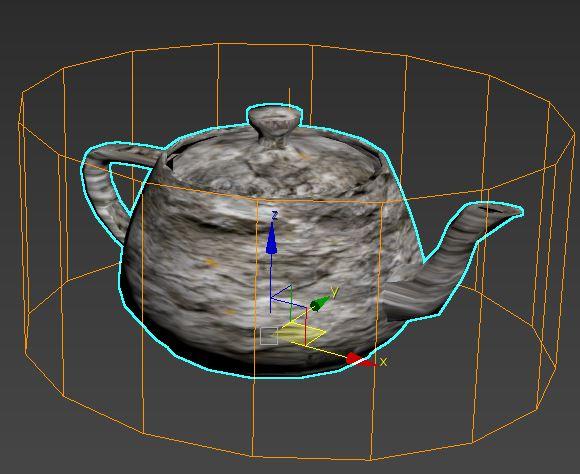580x474 pixels.
Task: Click the short orange tick above the lid
Action: click(x=289, y=96)
